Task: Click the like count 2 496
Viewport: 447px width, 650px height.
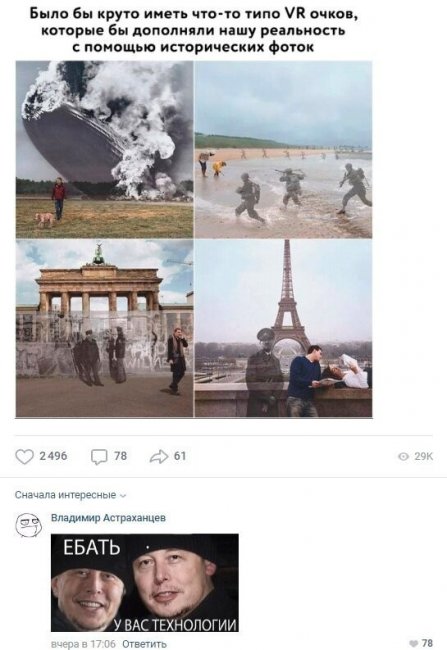Action: 53,456
